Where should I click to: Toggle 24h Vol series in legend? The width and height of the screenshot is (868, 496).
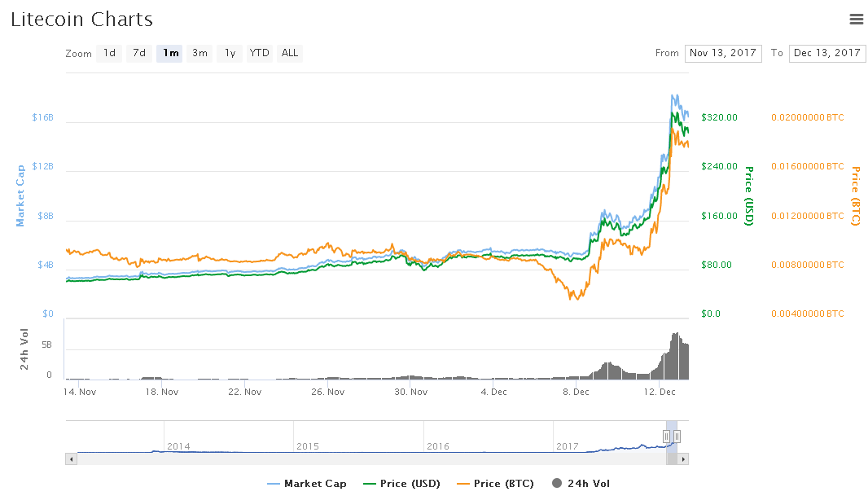[581, 483]
